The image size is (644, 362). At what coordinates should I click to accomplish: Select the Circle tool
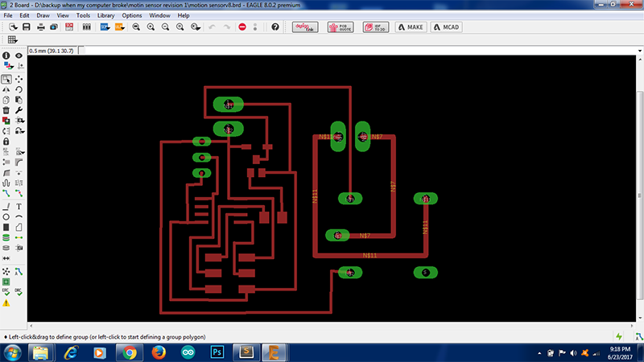pyautogui.click(x=6, y=216)
